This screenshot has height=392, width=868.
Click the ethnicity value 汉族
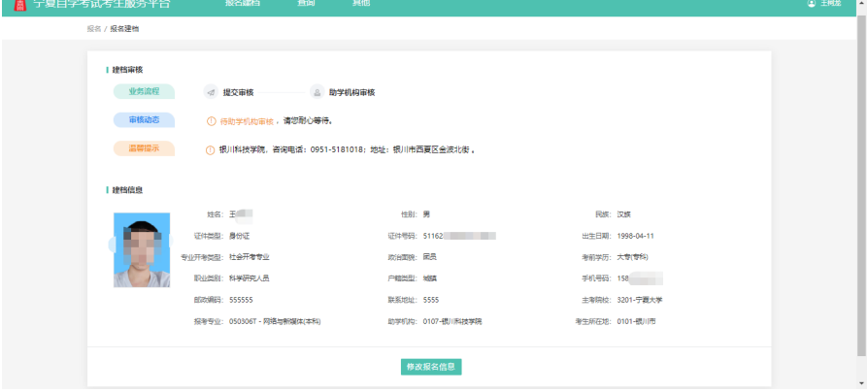(624, 214)
